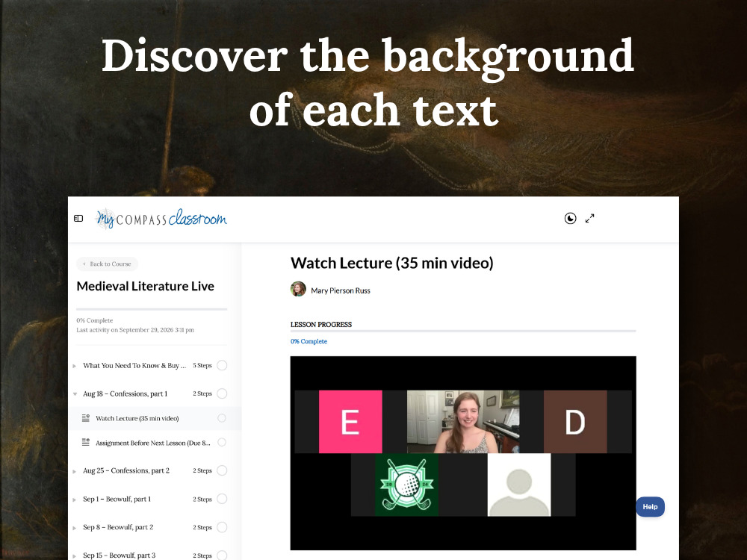Toggle the sidebar panel icon

[x=78, y=219]
